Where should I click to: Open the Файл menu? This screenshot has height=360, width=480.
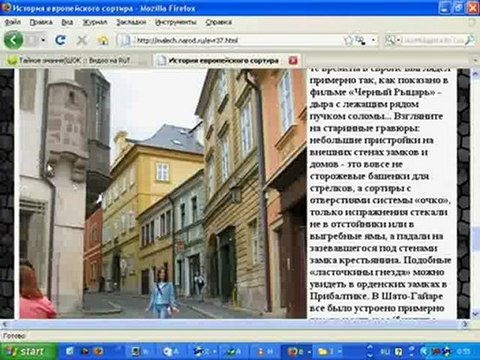pyautogui.click(x=12, y=22)
